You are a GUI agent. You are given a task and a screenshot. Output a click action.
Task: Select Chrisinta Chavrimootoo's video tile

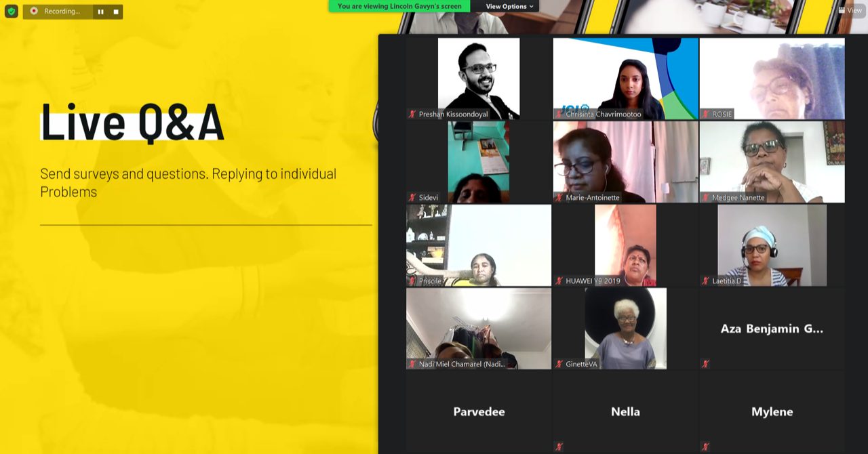pos(625,79)
